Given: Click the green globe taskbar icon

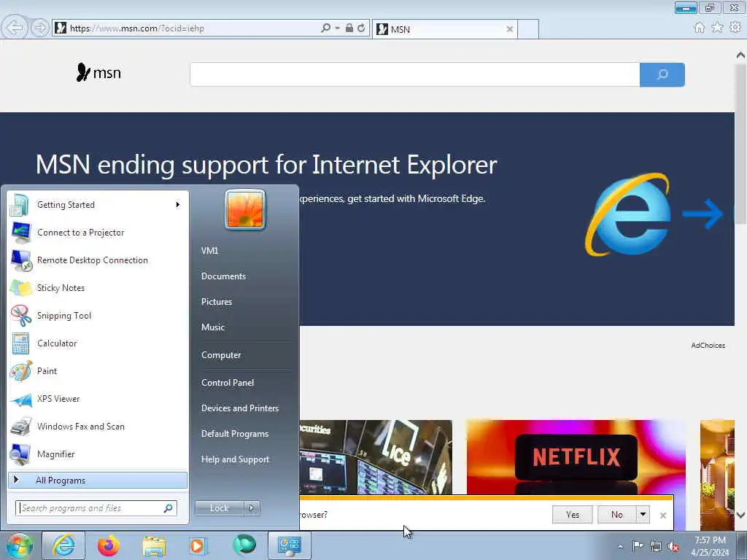Looking at the screenshot, I should [244, 545].
